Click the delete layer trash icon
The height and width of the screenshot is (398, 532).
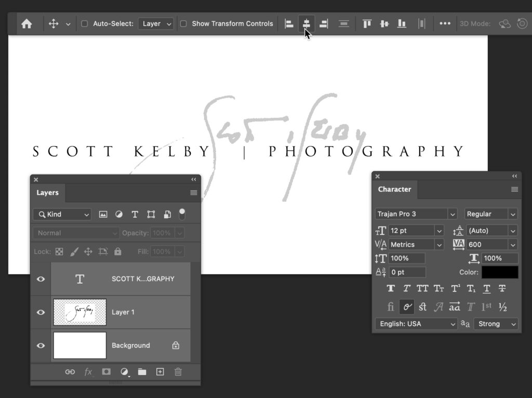[x=178, y=372]
